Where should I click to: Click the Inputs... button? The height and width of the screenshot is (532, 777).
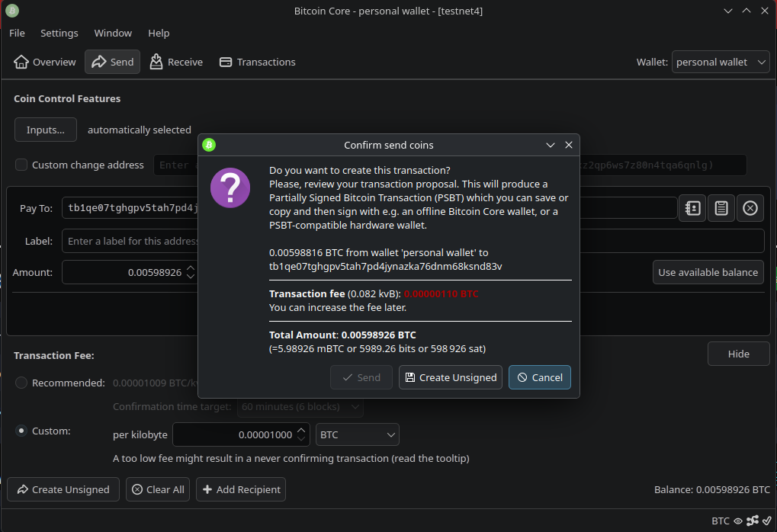(46, 130)
